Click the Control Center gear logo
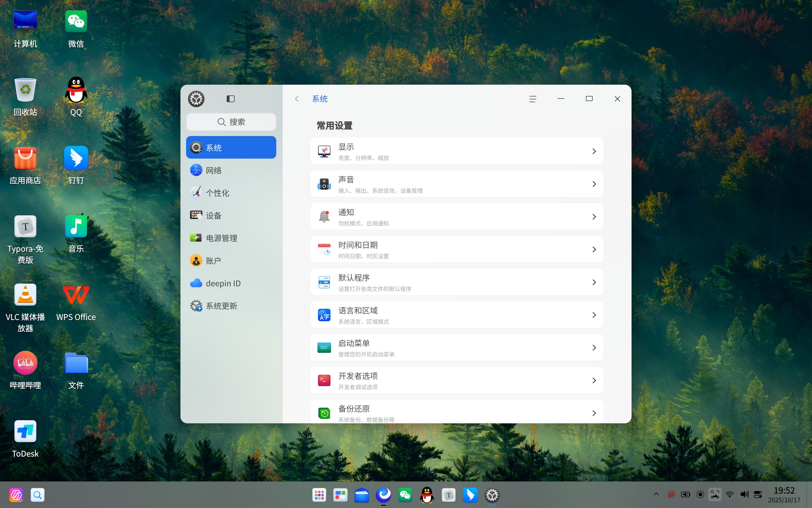The height and width of the screenshot is (508, 812). pyautogui.click(x=196, y=99)
